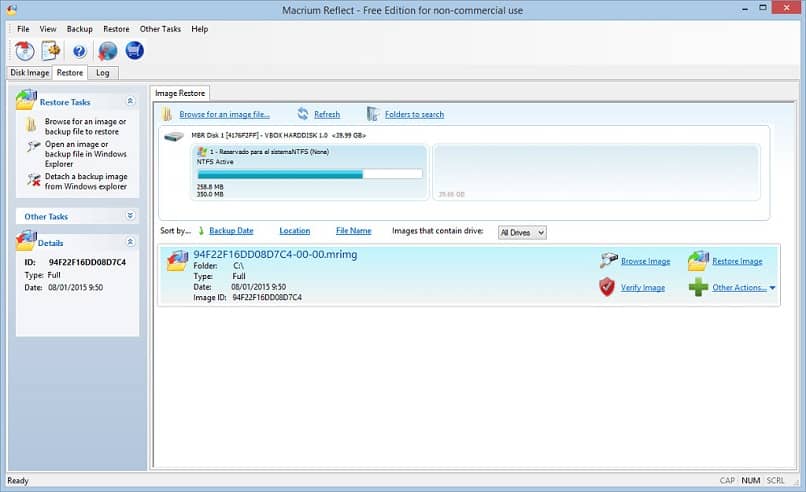Screen dimensions: 806x492
Task: Click the Detach backup image sidebar icon
Action: 34,180
